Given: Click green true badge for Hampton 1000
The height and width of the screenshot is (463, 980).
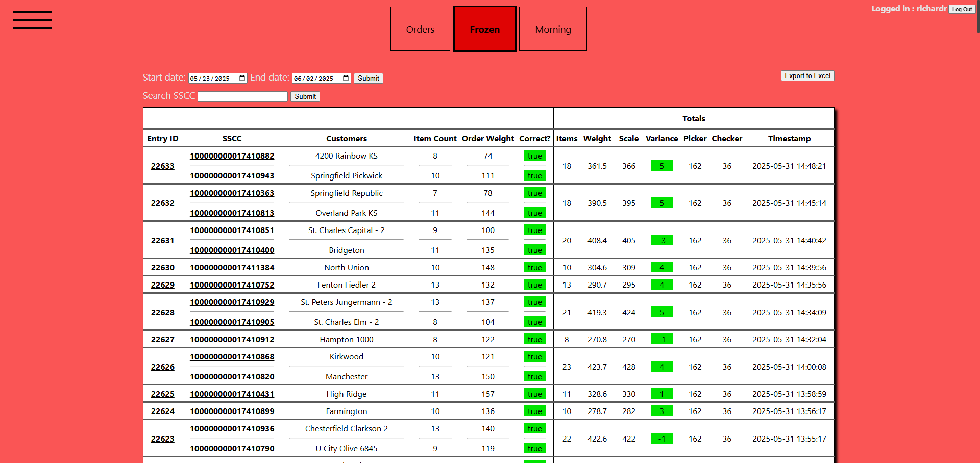Looking at the screenshot, I should coord(534,340).
